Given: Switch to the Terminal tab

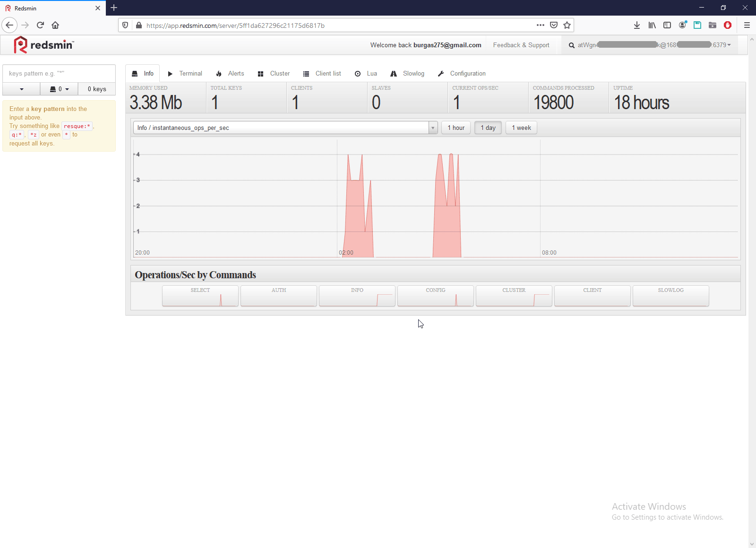Looking at the screenshot, I should pos(185,73).
